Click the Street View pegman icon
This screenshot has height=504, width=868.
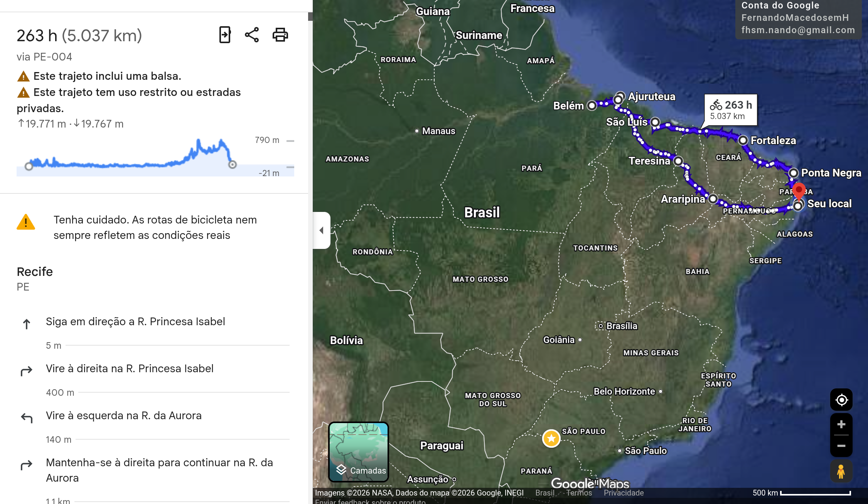(x=841, y=471)
